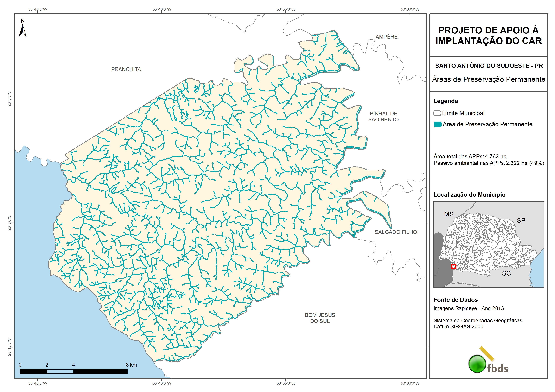Click the PRANCHITA municipality label
This screenshot has height=392, width=555.
click(126, 69)
